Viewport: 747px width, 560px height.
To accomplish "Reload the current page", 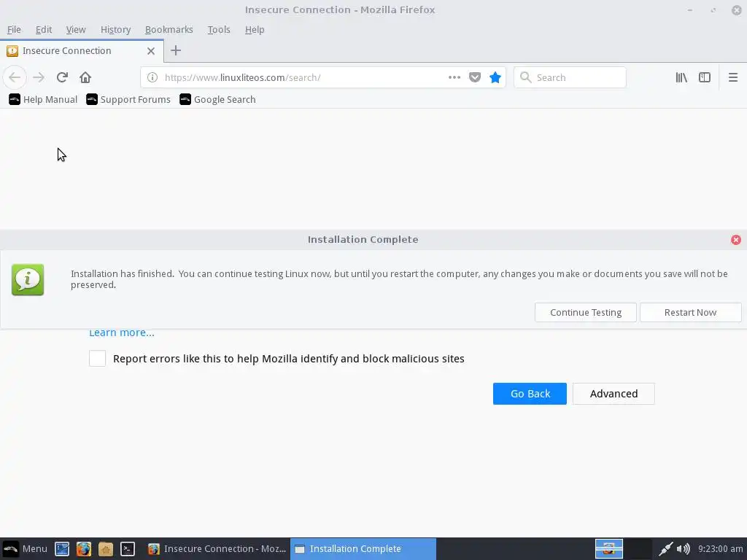I will click(x=62, y=77).
